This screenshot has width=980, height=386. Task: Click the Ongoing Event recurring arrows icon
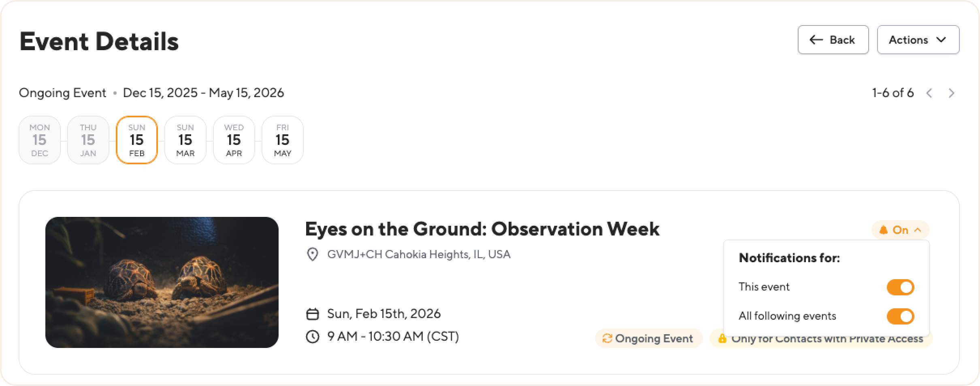point(607,338)
